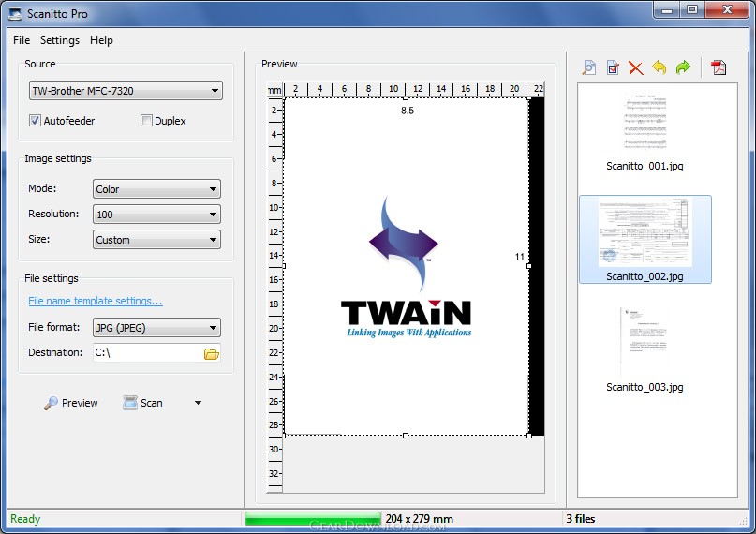Click the 3 files status text
This screenshot has height=534, width=756.
pos(581,519)
